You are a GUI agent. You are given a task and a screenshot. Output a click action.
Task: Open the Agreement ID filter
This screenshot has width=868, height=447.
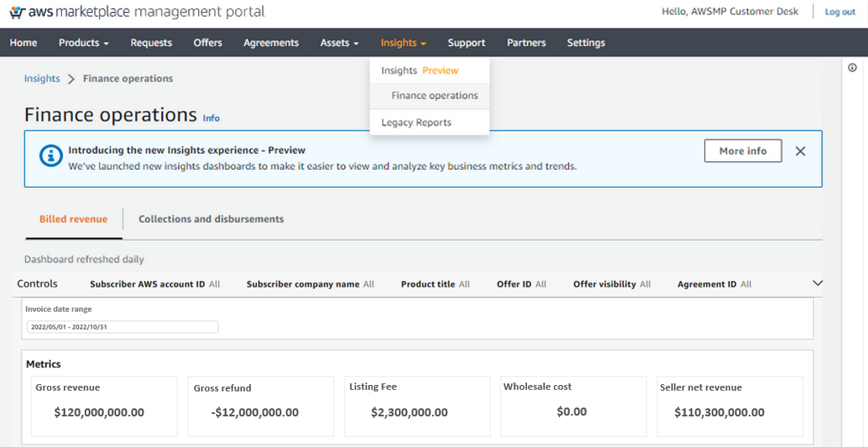(714, 284)
